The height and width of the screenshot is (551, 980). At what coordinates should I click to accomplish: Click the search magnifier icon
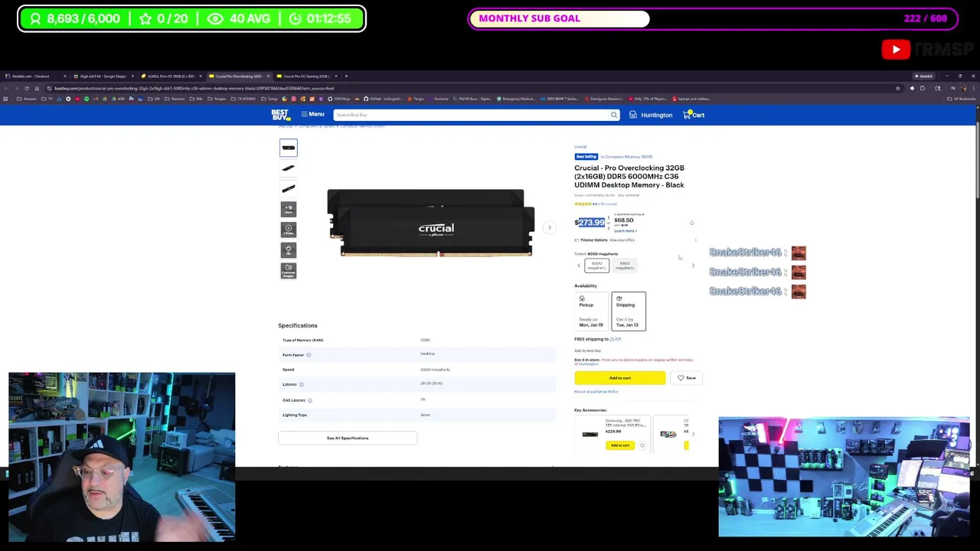click(x=613, y=115)
